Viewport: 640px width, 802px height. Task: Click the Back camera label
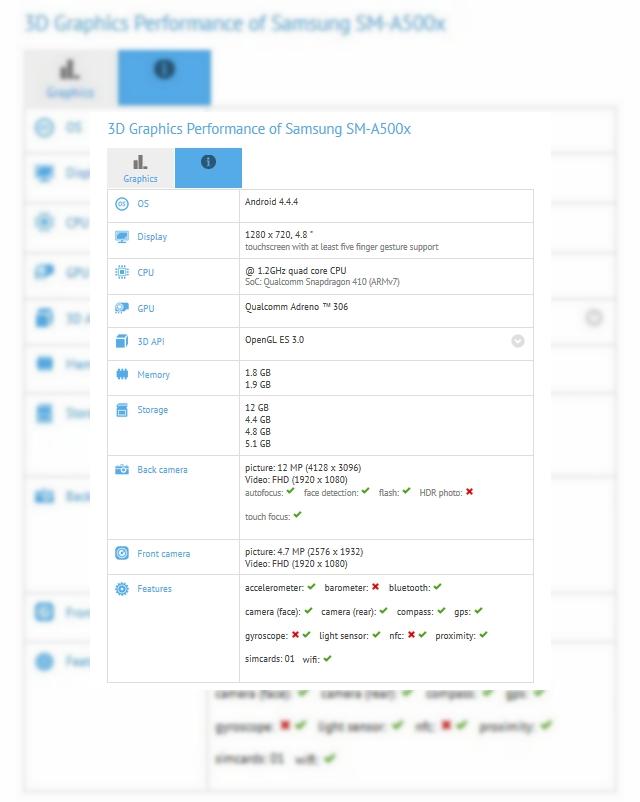point(162,470)
